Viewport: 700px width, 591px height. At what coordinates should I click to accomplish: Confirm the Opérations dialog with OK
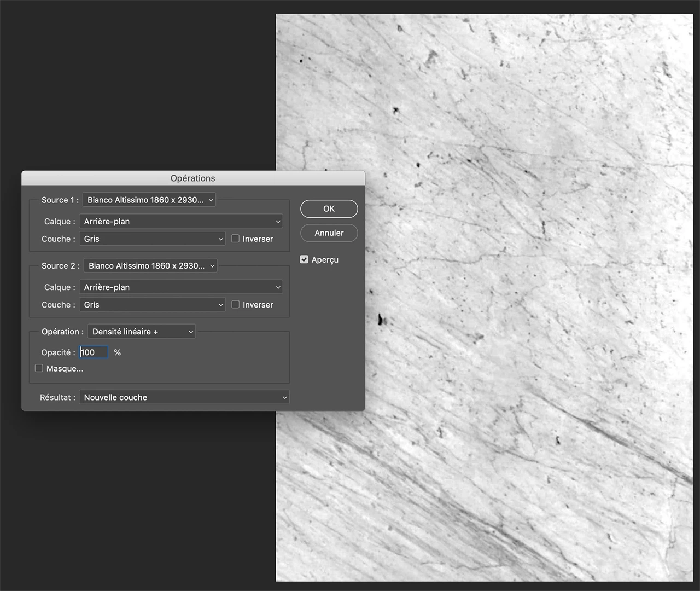click(329, 208)
